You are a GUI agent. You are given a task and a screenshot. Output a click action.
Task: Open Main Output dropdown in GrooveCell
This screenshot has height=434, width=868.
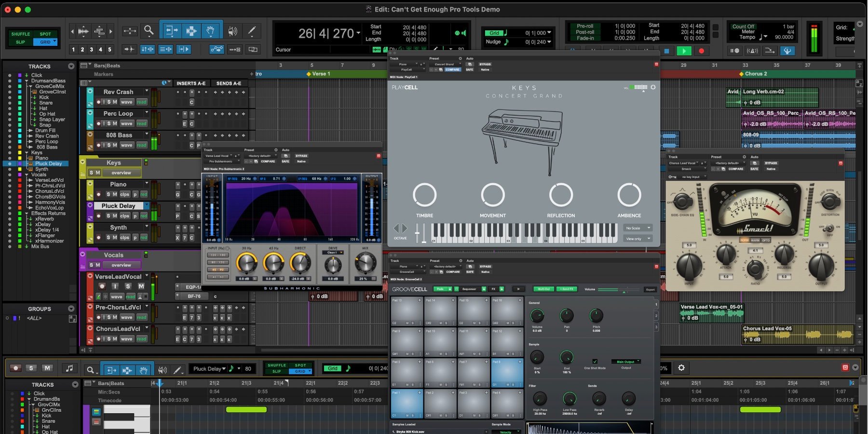626,362
